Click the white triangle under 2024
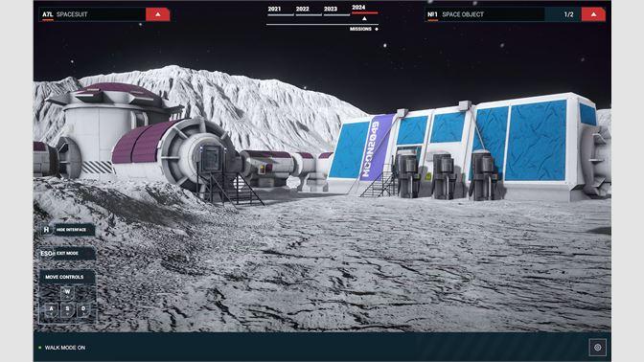 (x=364, y=18)
